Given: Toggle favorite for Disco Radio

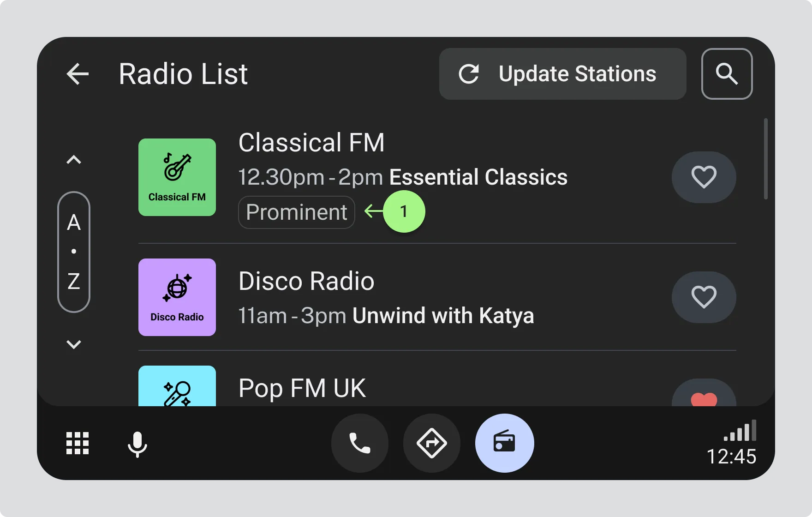Looking at the screenshot, I should coord(704,297).
